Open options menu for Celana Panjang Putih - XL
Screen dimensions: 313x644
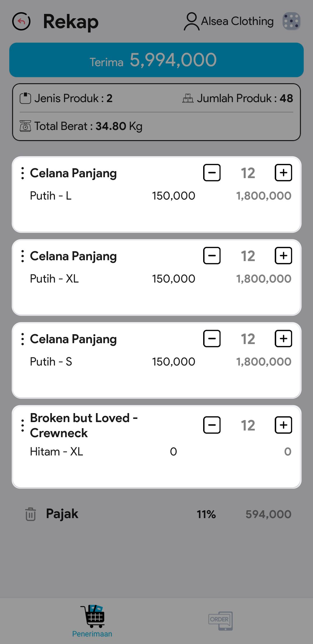point(23,256)
